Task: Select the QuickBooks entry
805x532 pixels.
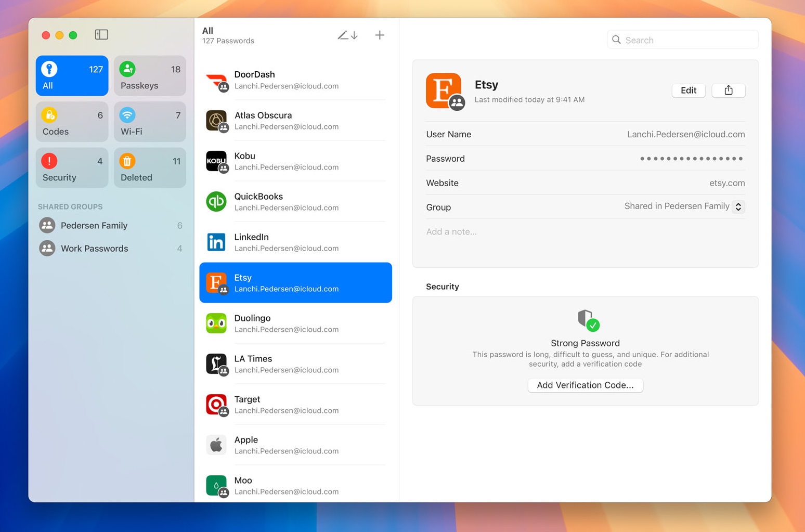Action: click(x=296, y=202)
